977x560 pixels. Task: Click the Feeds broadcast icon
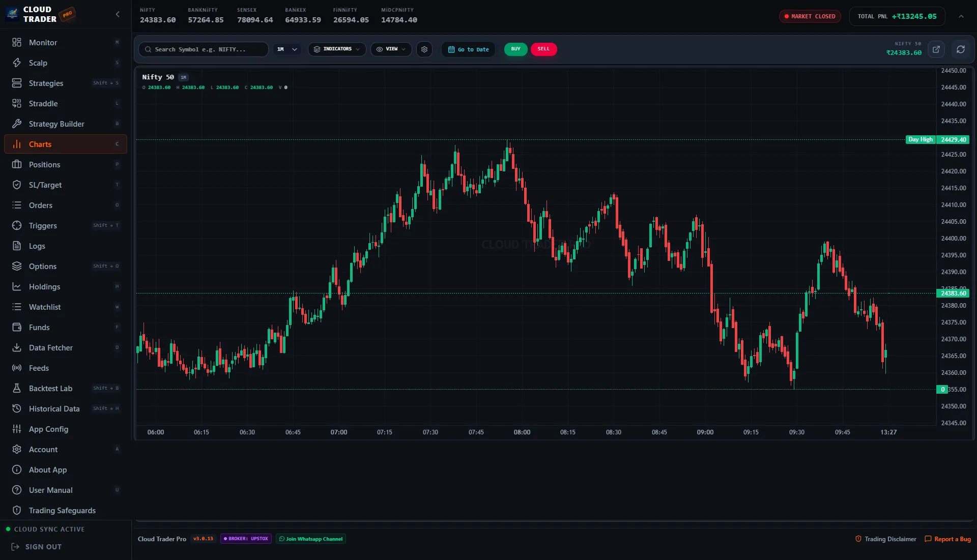point(17,368)
